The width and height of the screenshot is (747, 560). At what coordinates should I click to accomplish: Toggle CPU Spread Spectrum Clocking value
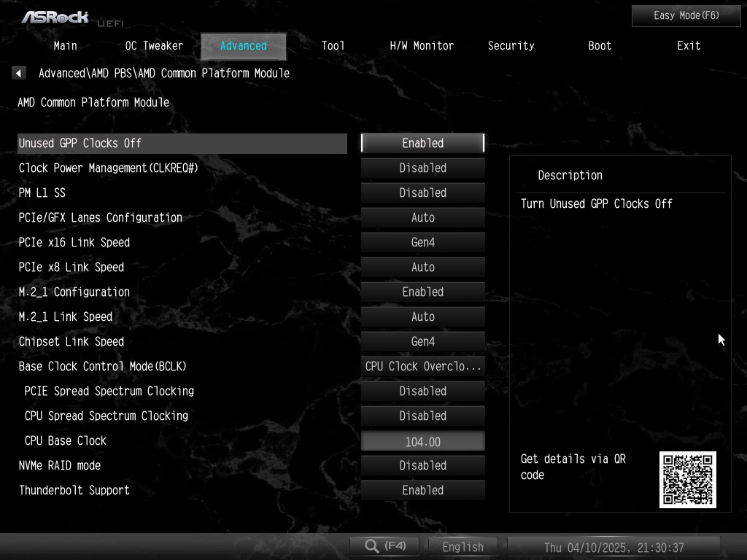[422, 416]
